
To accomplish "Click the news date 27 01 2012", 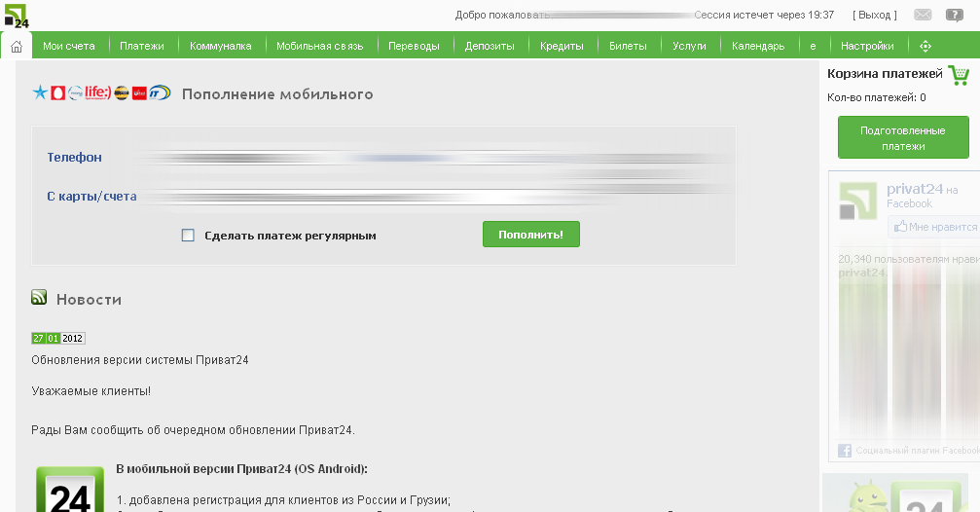I will pos(58,338).
